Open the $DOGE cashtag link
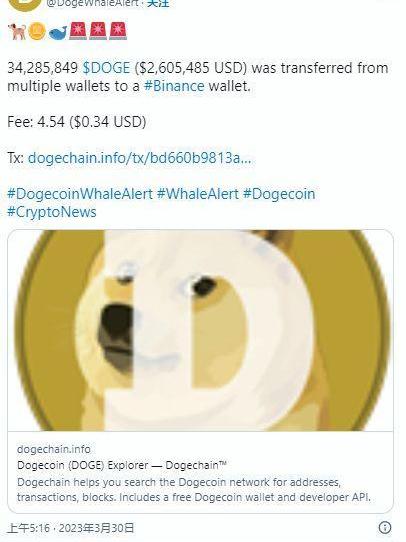 click(106, 68)
